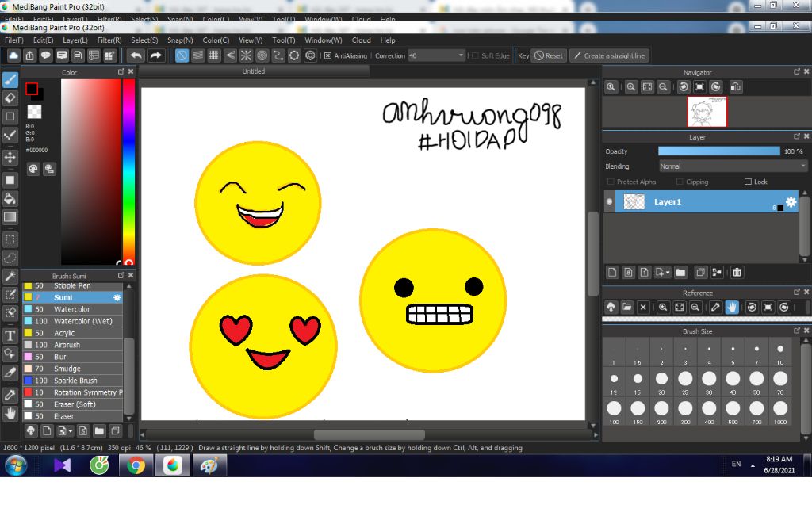Zoom out using Navigator panel
This screenshot has width=812, height=524.
pos(663,87)
